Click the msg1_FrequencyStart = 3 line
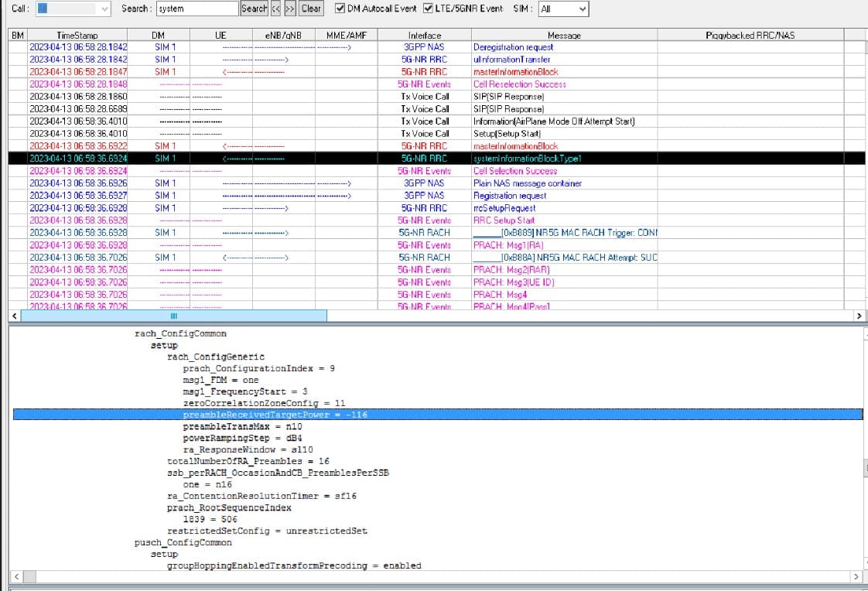Viewport: 868px width, 591px height. pos(245,391)
